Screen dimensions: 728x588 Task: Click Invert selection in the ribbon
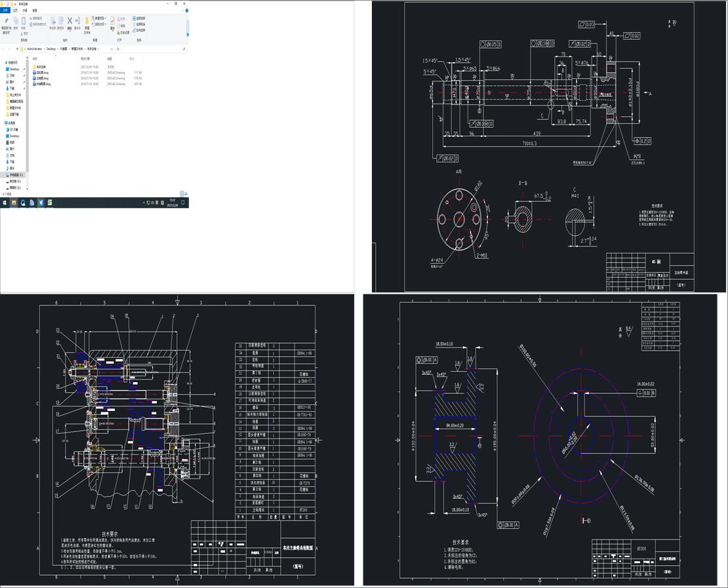point(139,30)
